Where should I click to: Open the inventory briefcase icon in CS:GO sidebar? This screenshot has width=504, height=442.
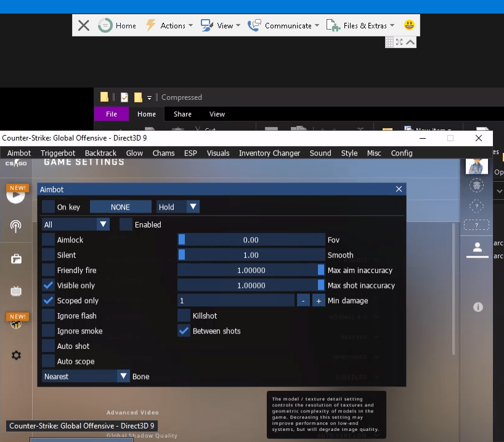(x=16, y=259)
